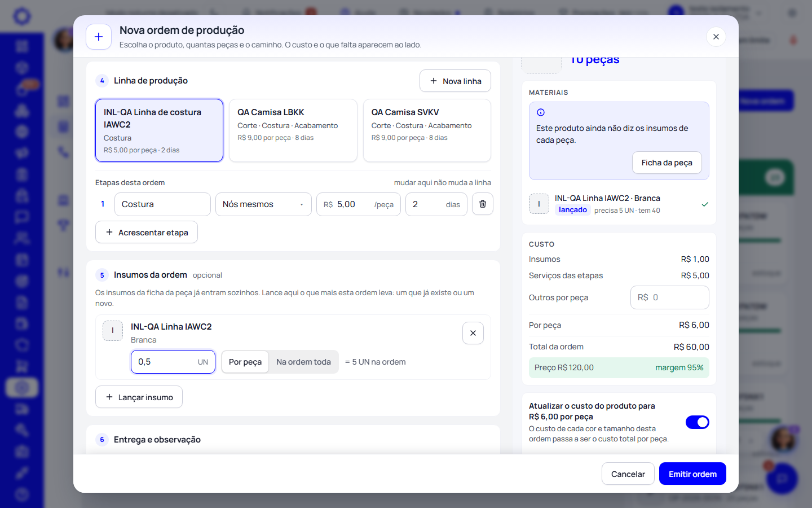
Task: Click the = 5 UN na ordem result text
Action: [376, 362]
